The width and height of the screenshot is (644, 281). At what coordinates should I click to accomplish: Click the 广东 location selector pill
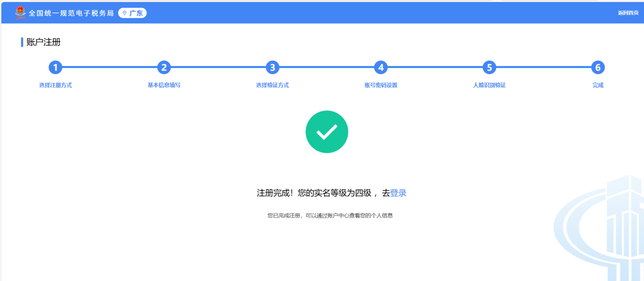[132, 13]
